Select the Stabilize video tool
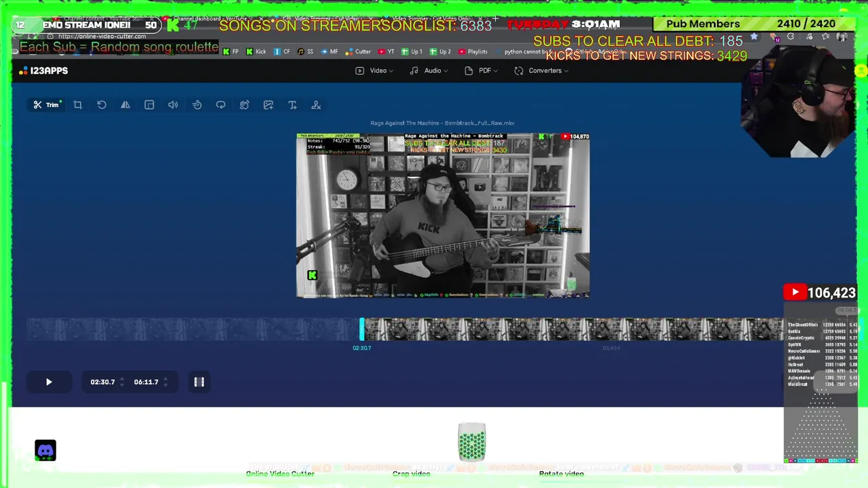This screenshot has width=868, height=488. point(244,105)
